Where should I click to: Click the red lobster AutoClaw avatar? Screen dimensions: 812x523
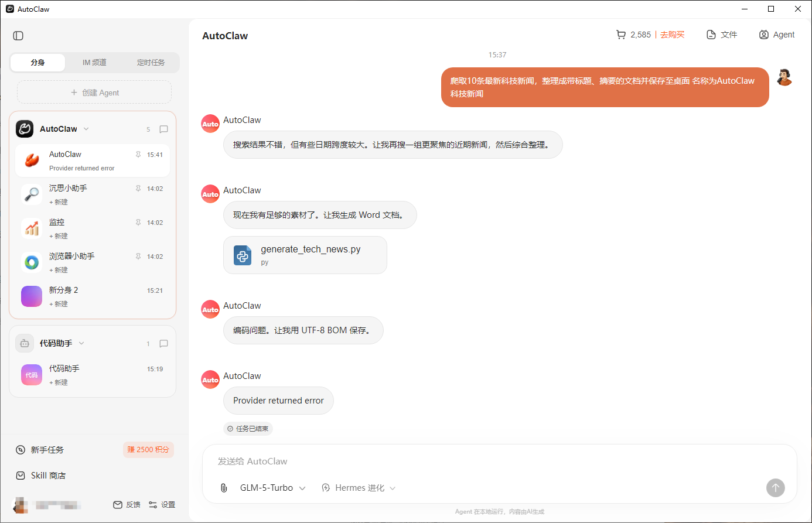coord(32,160)
